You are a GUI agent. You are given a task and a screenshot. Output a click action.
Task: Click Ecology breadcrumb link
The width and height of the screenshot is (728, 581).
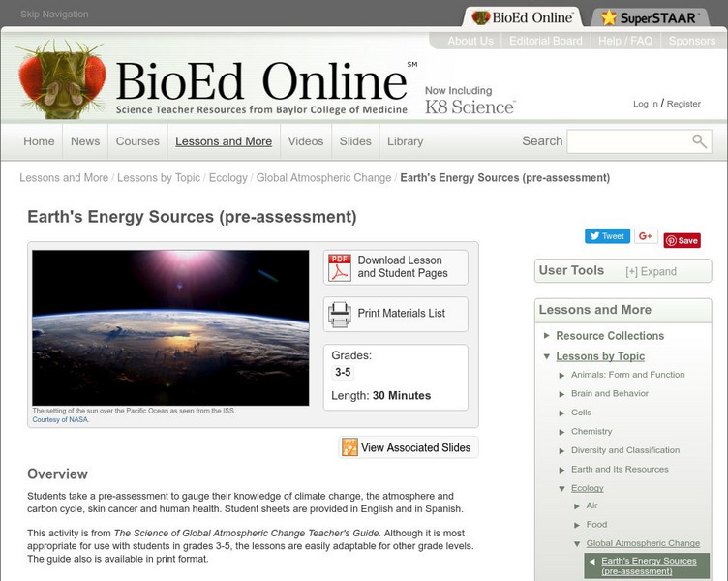pyautogui.click(x=227, y=178)
